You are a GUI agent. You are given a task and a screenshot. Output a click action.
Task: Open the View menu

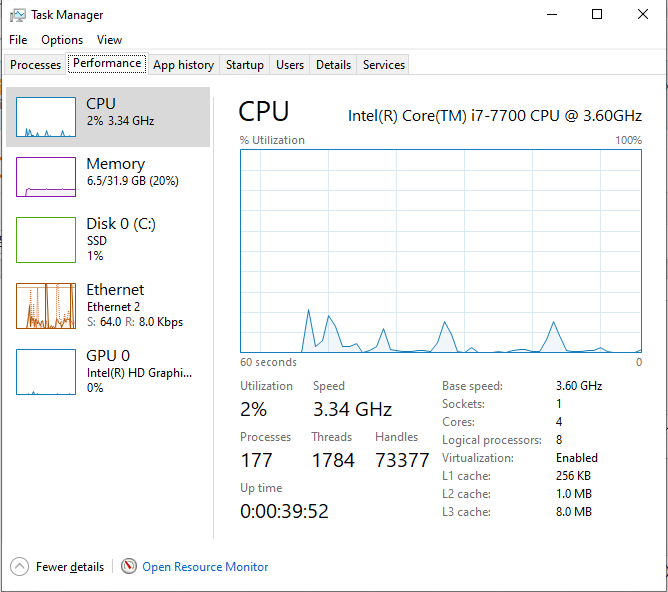[109, 40]
